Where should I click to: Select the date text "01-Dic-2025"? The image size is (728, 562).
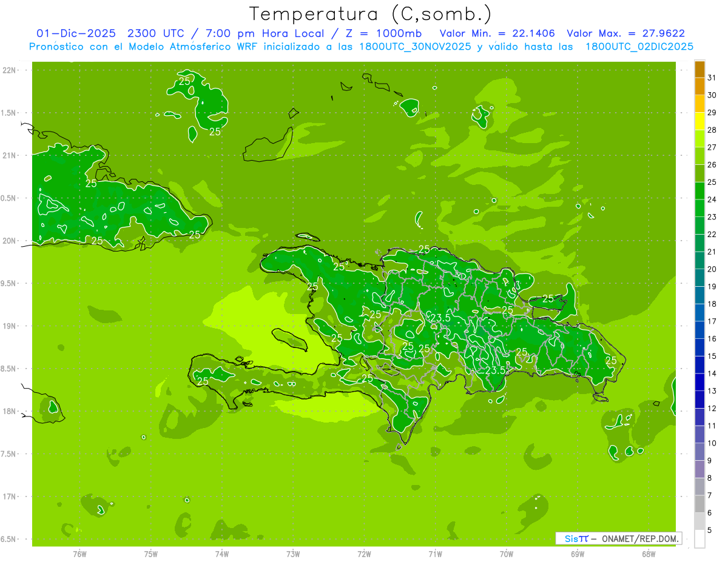click(x=75, y=33)
